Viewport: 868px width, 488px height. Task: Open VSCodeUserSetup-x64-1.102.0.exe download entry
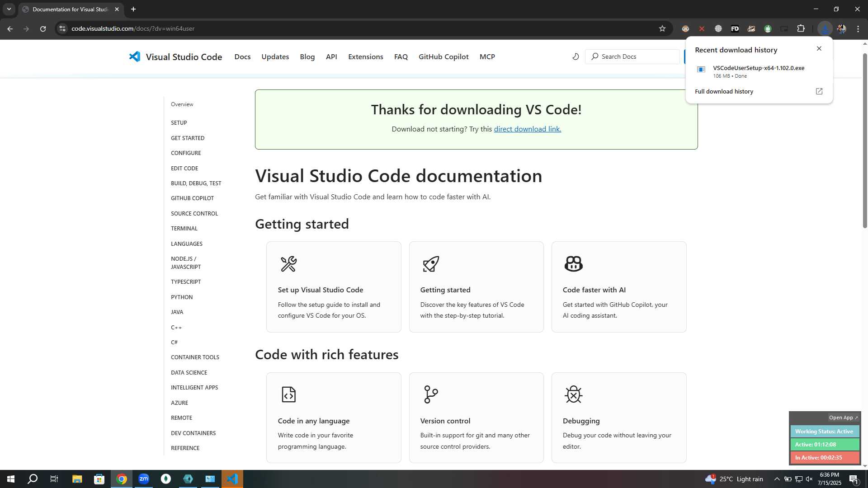[x=759, y=71]
